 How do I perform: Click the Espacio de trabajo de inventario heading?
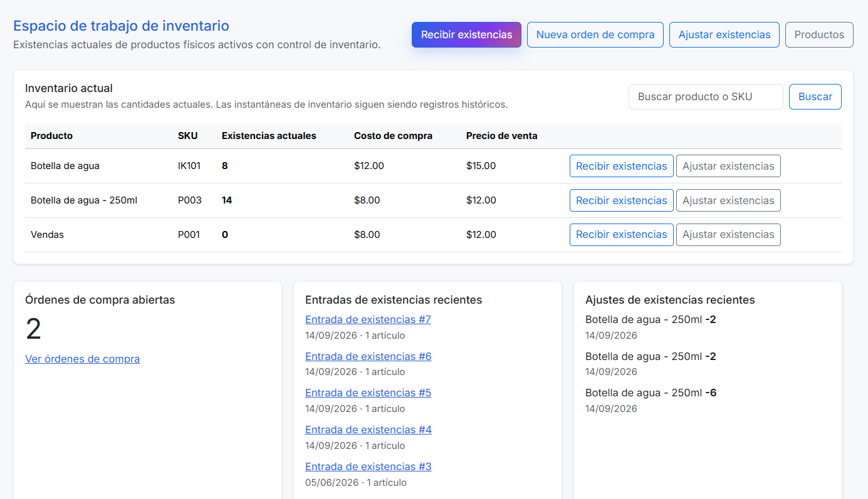[x=121, y=26]
